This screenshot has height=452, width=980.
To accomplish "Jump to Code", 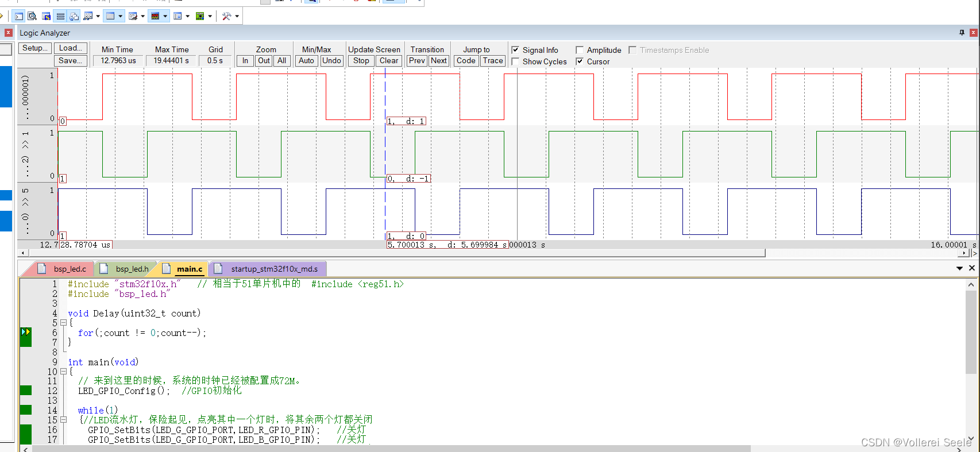I will (466, 60).
